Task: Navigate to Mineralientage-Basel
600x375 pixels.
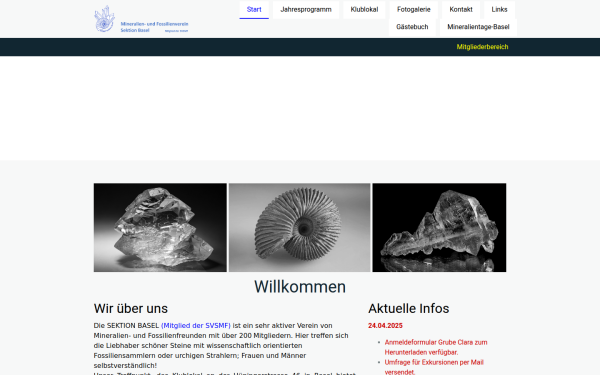Action: point(478,27)
